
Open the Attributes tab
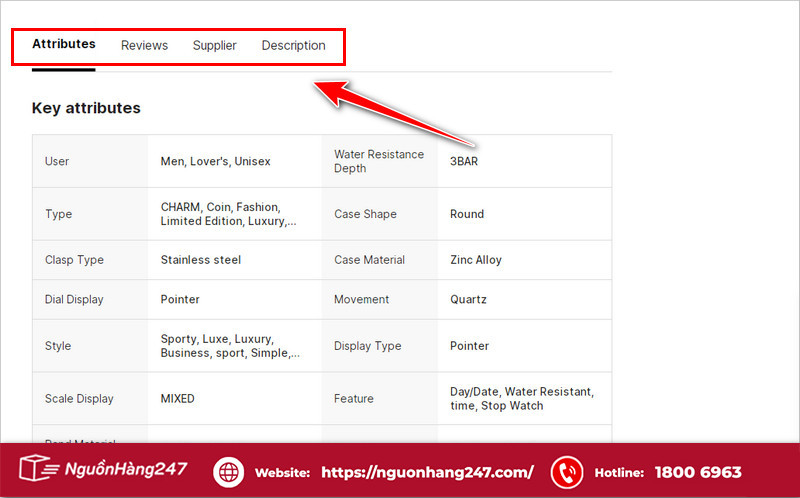click(64, 44)
